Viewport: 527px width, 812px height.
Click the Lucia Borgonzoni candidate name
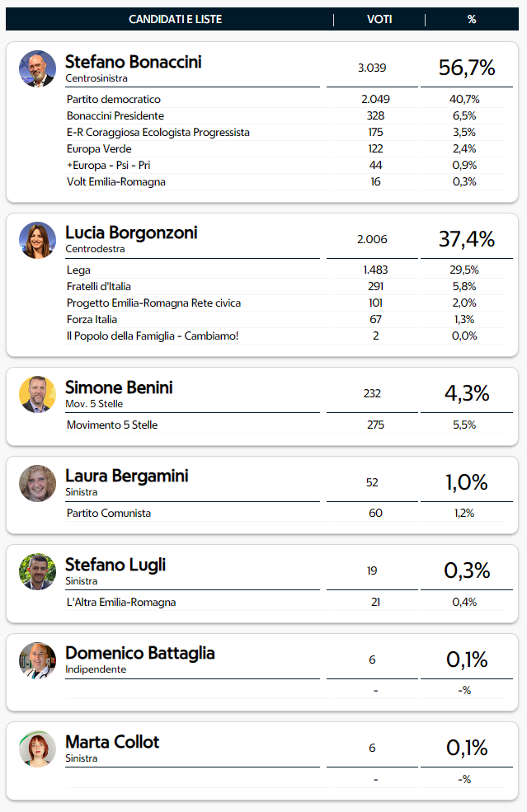tap(131, 232)
